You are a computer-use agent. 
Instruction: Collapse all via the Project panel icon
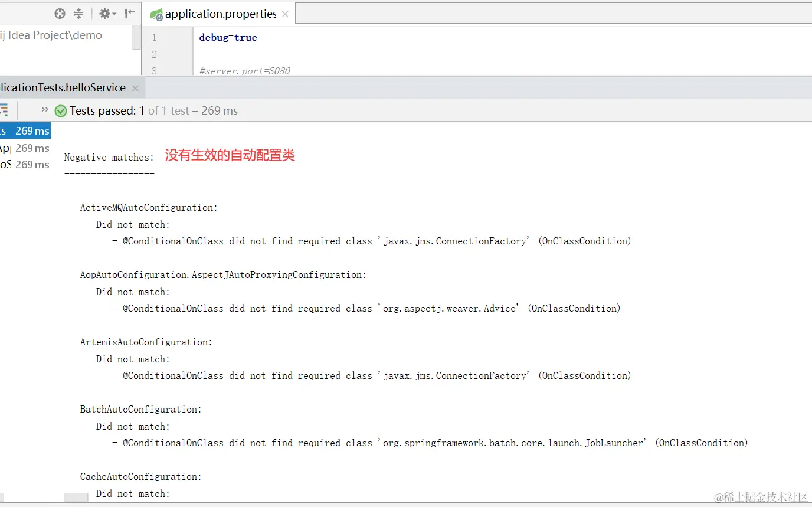78,13
